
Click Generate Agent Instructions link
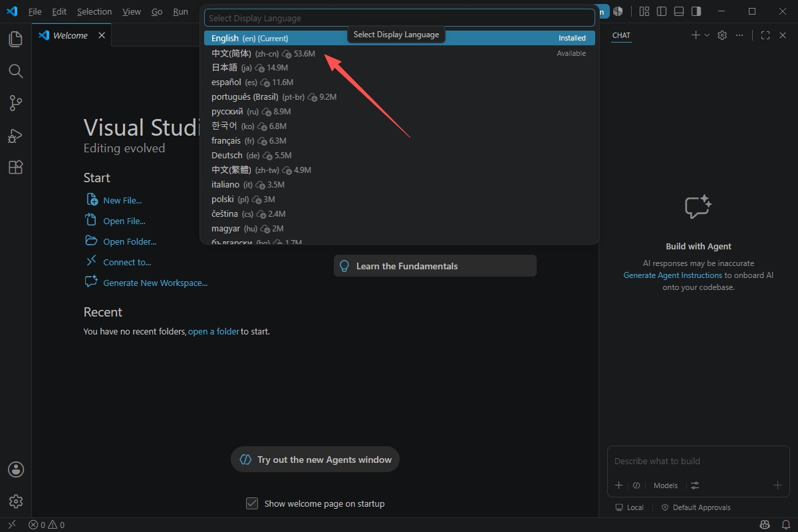coord(673,275)
